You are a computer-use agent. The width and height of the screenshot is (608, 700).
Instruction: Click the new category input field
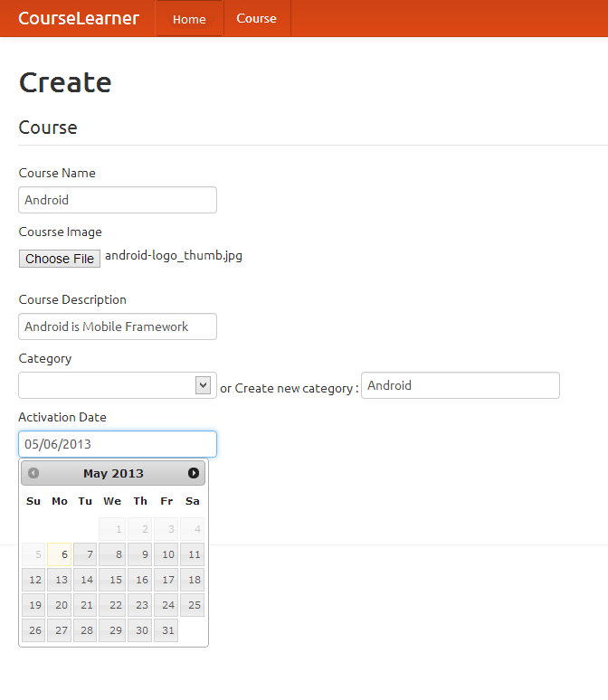[x=461, y=385]
